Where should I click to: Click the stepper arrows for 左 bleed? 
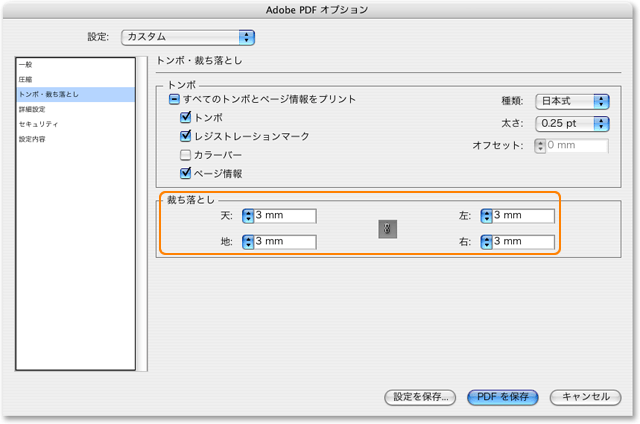(x=487, y=215)
